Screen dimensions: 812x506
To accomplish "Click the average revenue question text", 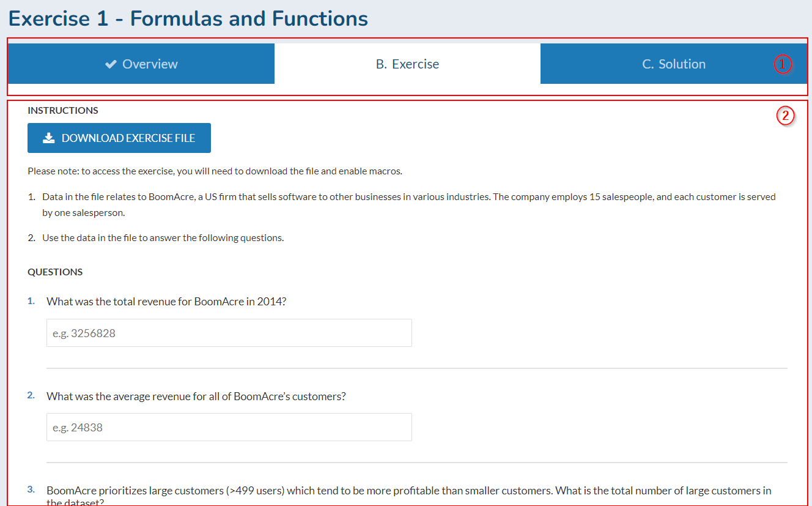I will [x=196, y=396].
